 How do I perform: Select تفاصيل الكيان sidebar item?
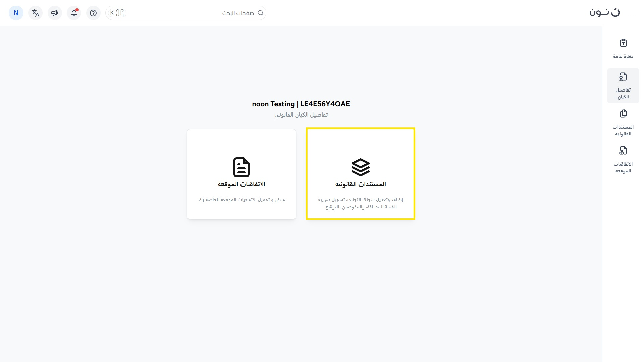click(623, 86)
